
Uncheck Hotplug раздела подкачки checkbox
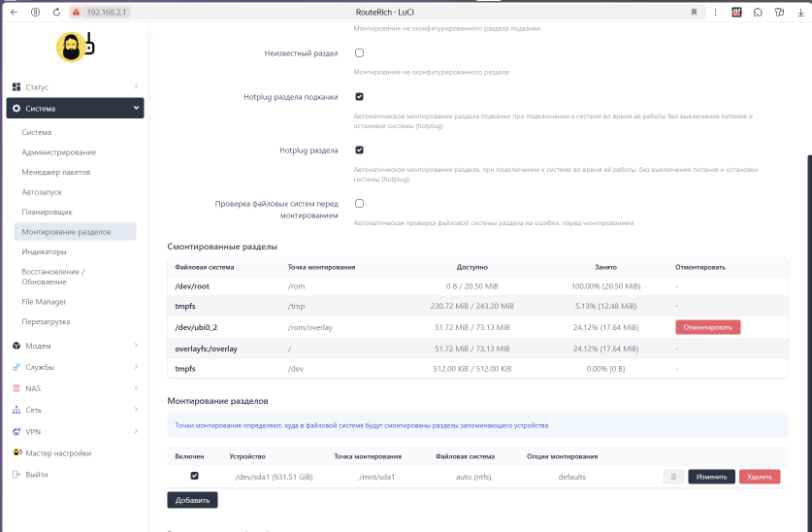point(359,97)
